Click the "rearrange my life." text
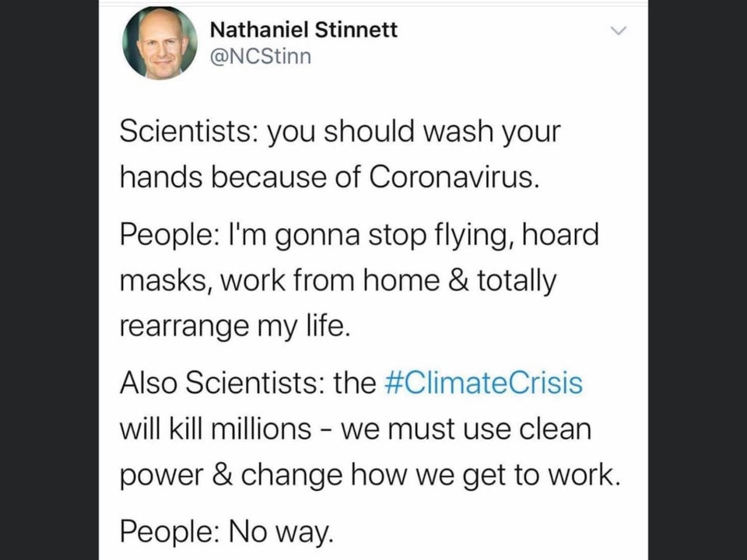The image size is (747, 560). tap(230, 325)
